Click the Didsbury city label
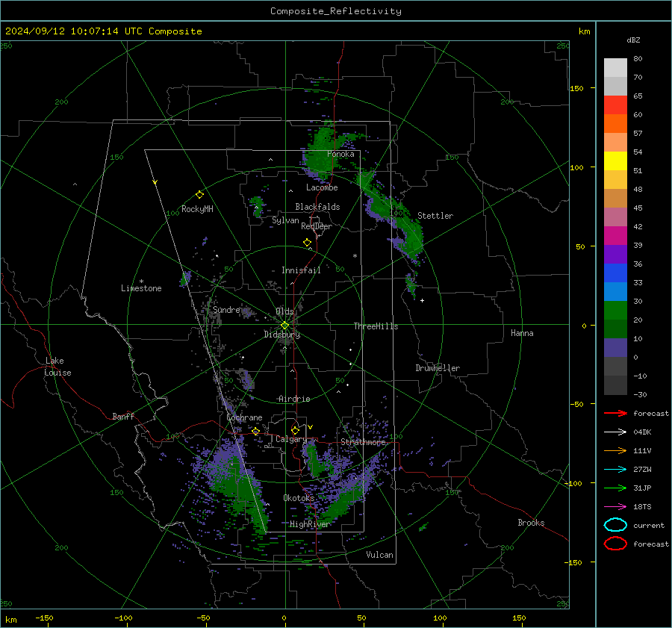The width and height of the screenshot is (672, 628). click(x=282, y=335)
